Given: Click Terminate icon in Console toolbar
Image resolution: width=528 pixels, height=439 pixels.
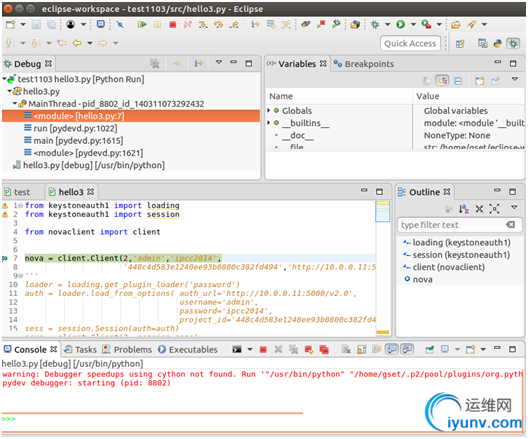Looking at the screenshot, I should 263,350.
